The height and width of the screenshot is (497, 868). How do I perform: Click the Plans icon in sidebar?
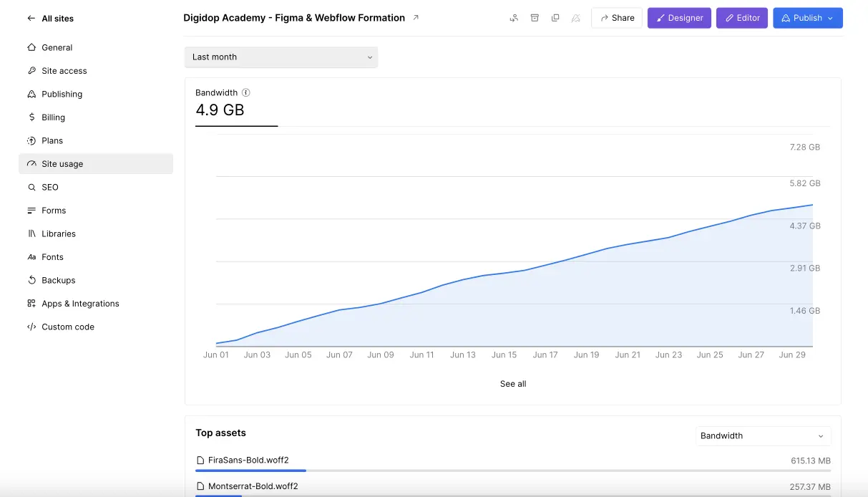pos(31,140)
